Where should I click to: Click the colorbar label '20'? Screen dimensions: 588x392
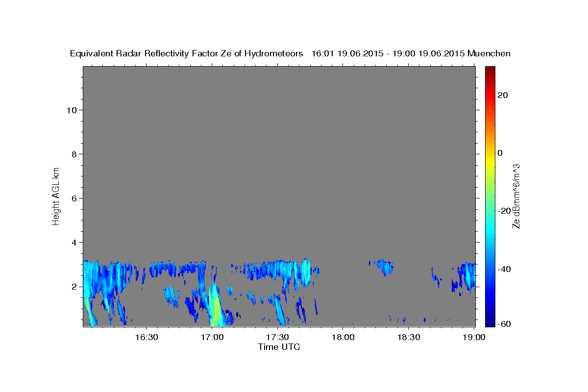coord(503,95)
